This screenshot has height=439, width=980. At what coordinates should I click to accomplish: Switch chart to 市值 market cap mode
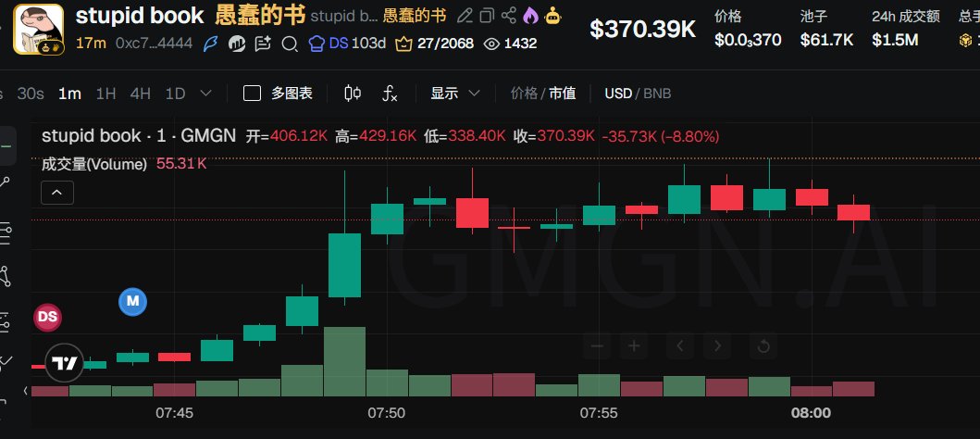point(563,94)
